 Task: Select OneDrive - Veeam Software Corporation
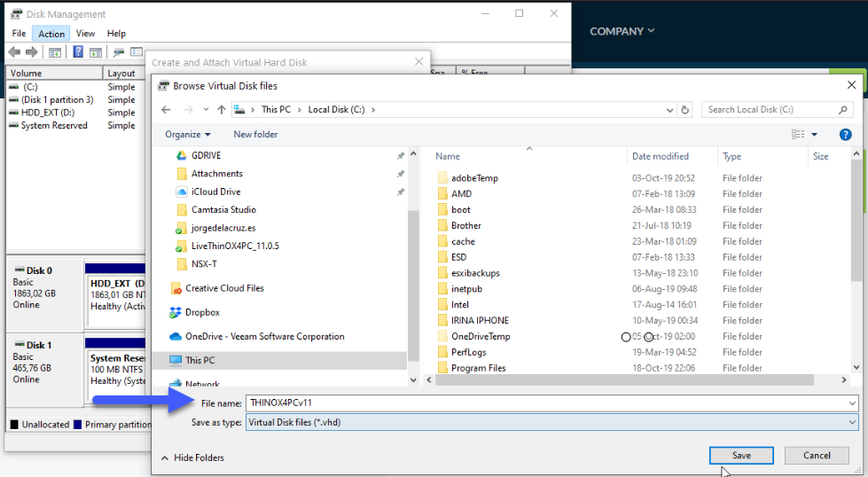264,336
